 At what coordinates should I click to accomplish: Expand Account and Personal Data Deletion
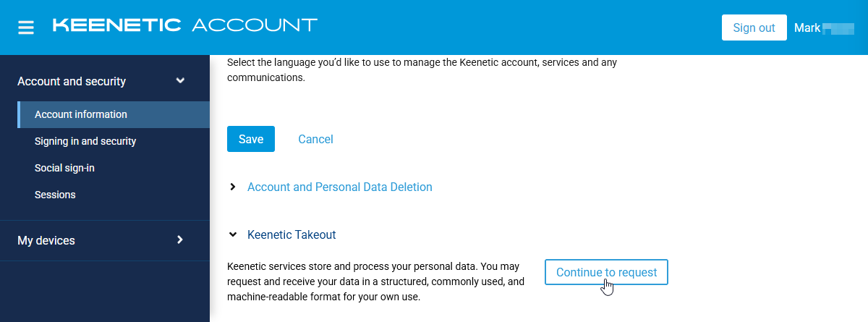[340, 187]
